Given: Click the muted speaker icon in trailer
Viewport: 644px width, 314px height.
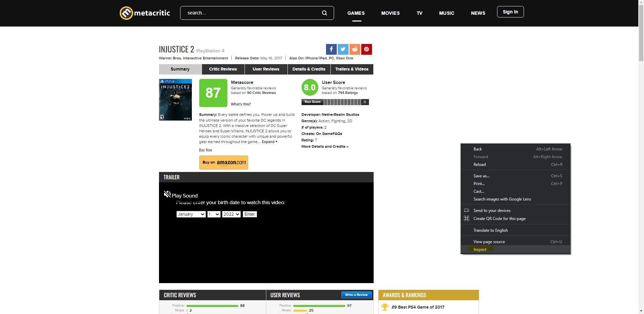Looking at the screenshot, I should click(x=167, y=194).
